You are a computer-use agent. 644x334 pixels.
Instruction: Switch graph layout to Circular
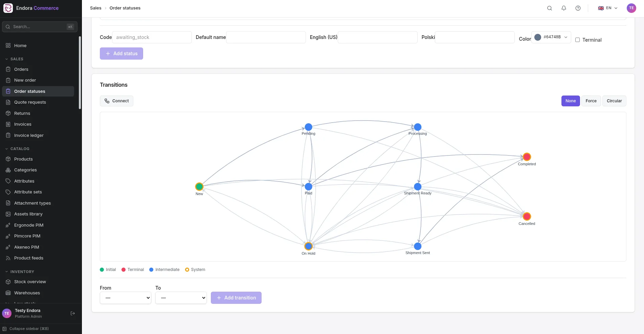click(x=614, y=101)
